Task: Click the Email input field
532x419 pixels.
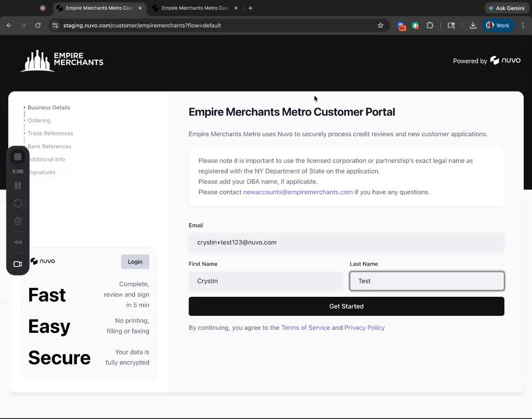Action: pos(347,243)
